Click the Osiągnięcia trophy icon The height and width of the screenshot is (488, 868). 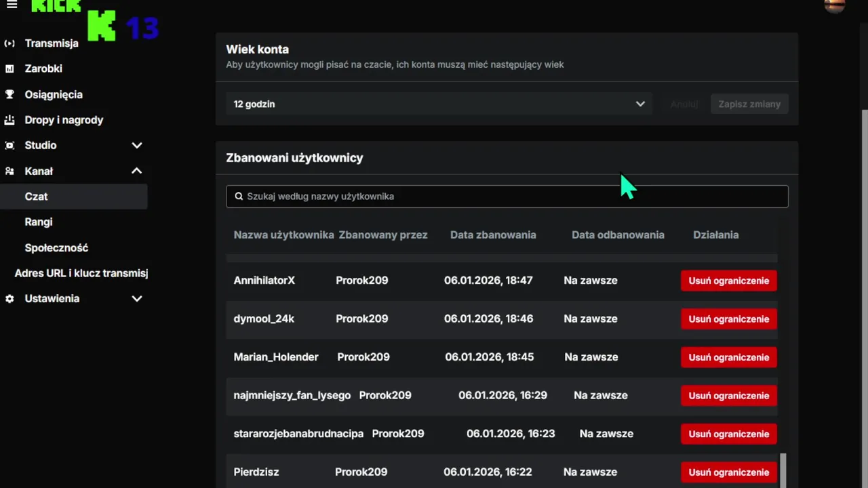pos(9,94)
